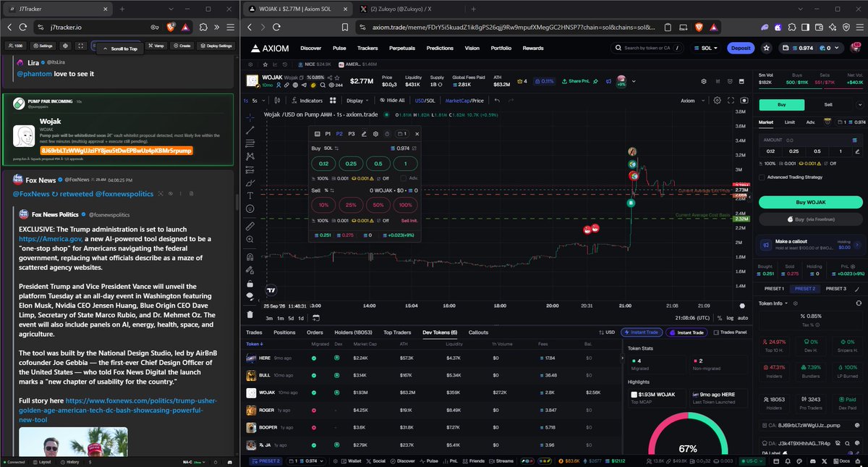
Task: Toggle the Trades Panel option
Action: (x=730, y=332)
